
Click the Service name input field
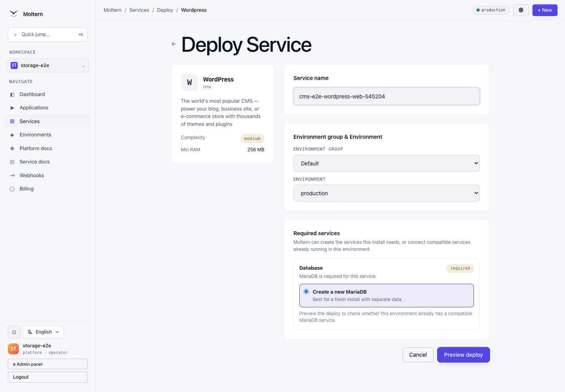click(x=386, y=96)
